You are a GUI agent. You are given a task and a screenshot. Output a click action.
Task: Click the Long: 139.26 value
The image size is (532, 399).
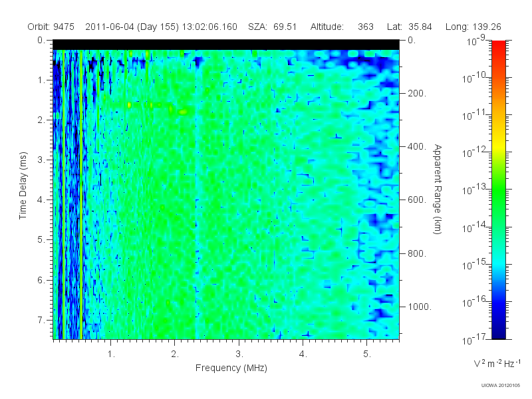click(x=473, y=27)
